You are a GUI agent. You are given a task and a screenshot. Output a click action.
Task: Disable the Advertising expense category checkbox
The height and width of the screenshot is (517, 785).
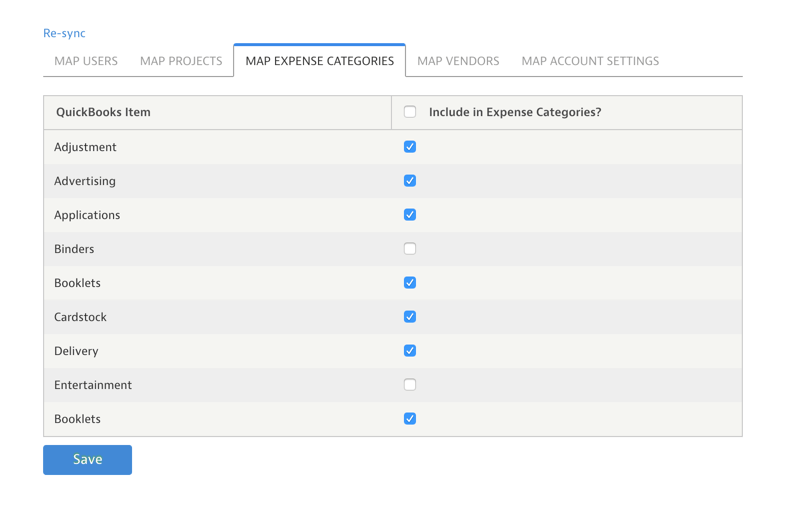tap(410, 181)
